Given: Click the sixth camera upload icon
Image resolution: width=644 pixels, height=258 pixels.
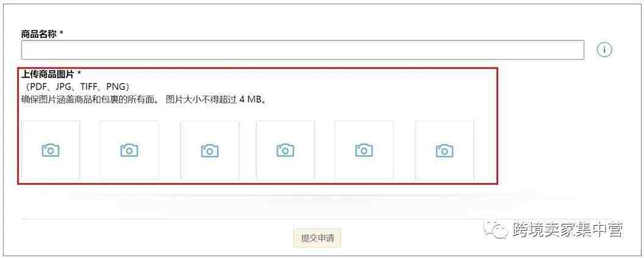Looking at the screenshot, I should point(445,151).
